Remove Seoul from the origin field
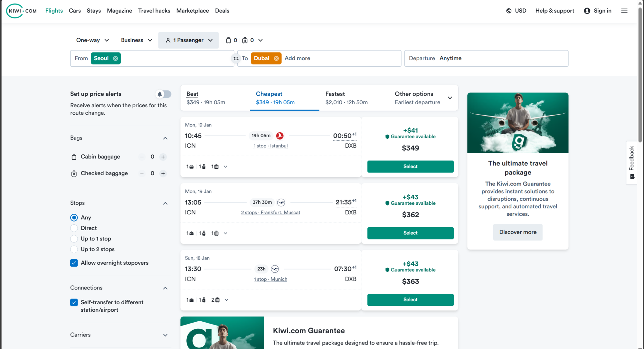 coord(115,58)
